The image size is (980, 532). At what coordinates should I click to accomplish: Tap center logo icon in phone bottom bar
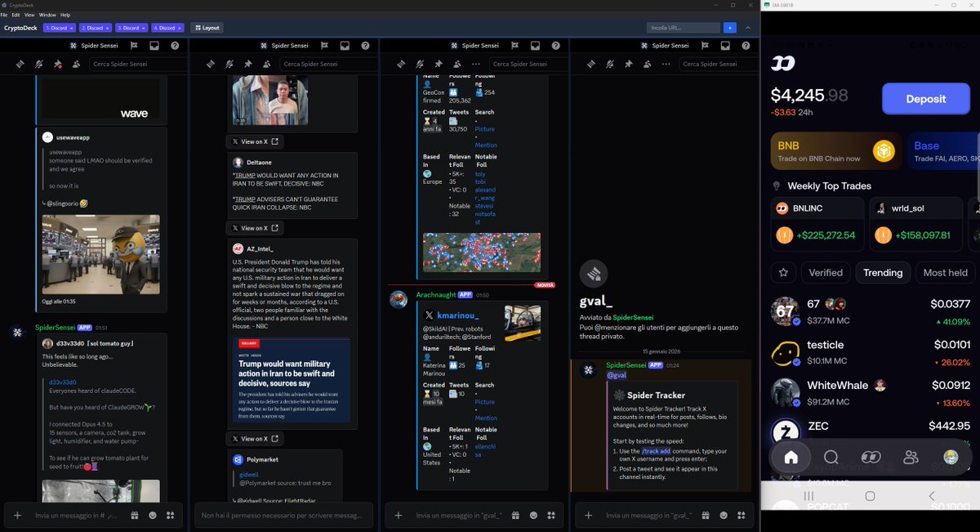coord(871,457)
